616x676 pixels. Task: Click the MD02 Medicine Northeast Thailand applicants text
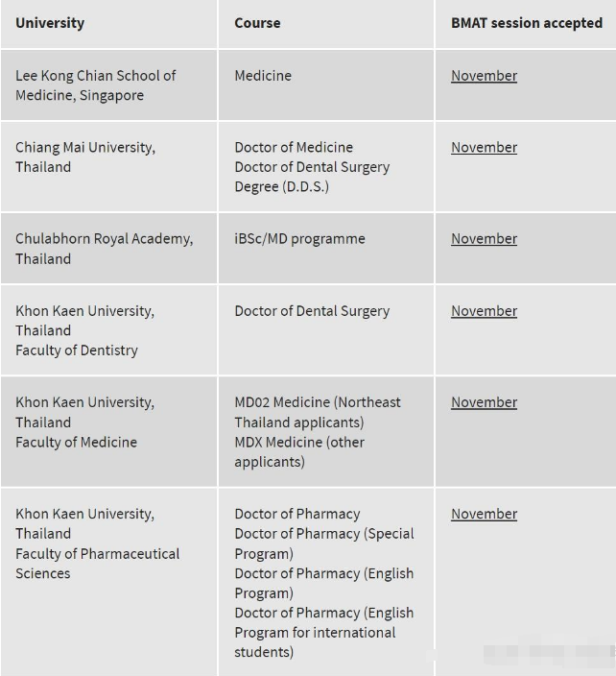tap(318, 412)
